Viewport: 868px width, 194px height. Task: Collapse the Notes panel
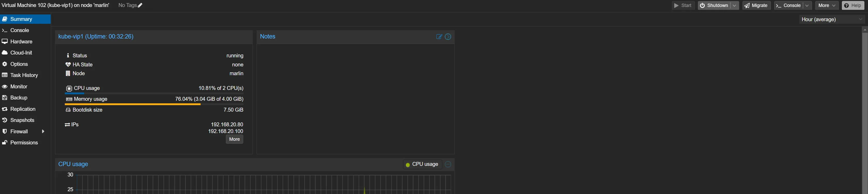tap(448, 37)
